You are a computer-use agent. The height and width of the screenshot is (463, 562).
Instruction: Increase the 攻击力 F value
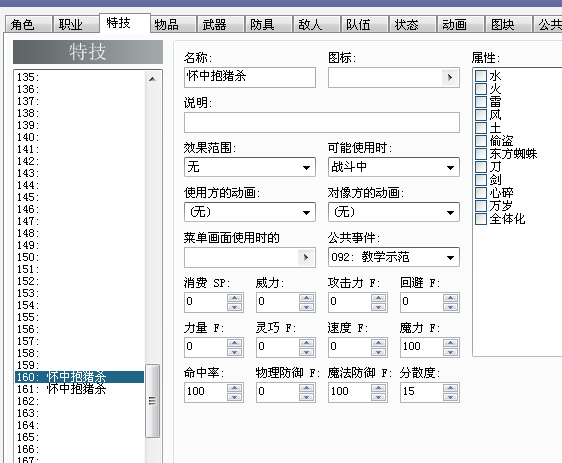tap(379, 298)
